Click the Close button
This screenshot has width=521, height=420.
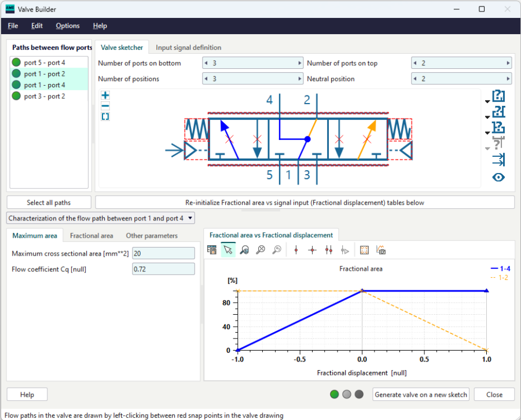[x=494, y=394]
